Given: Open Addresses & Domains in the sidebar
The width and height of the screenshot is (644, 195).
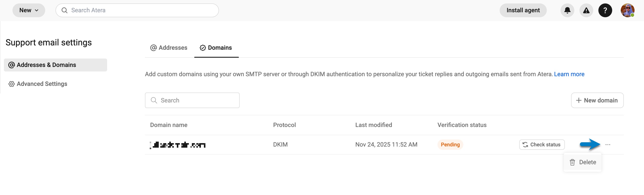Looking at the screenshot, I should [55, 65].
